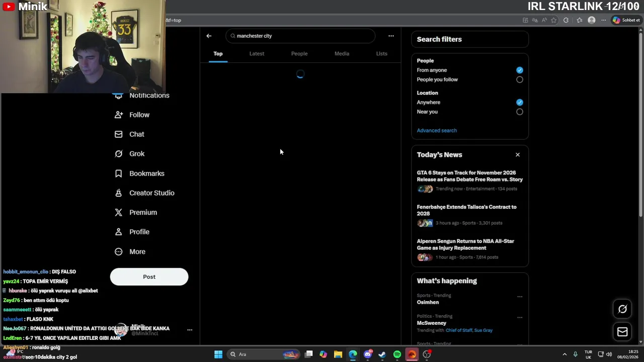Screen dimensions: 644x362
Task: Open account switcher three-dot menu
Action: [190, 330]
